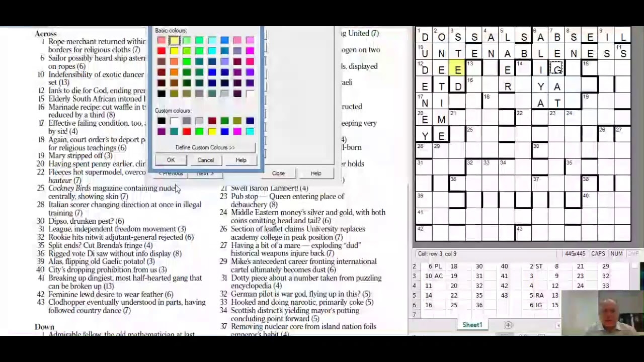Confirm colour selection with OK
Screen dimensions: 644x362
pos(171,160)
